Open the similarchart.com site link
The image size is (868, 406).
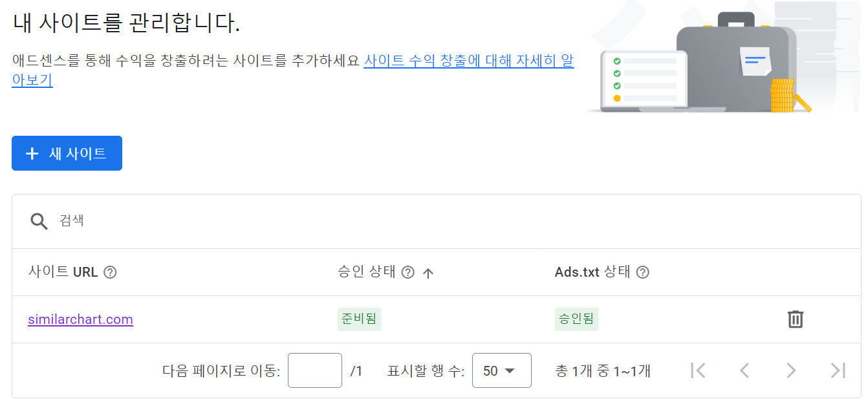80,319
